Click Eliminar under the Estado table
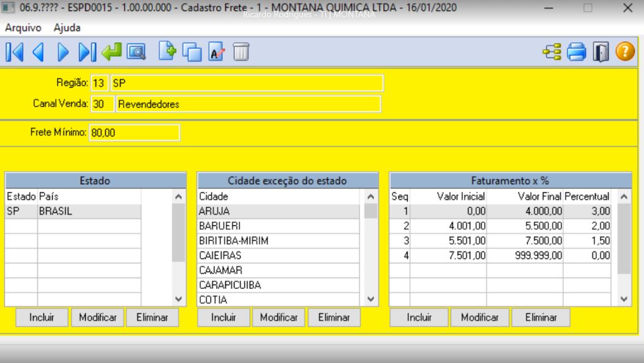 (152, 318)
